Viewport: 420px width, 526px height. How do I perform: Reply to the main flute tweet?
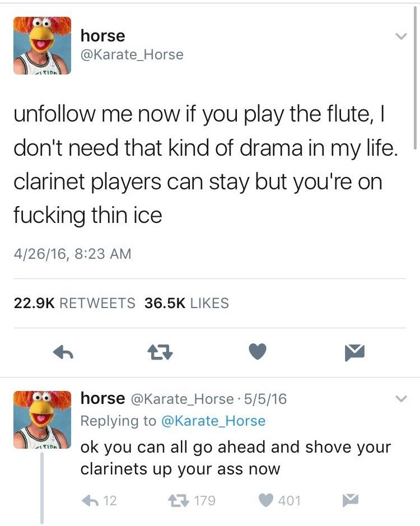63,352
